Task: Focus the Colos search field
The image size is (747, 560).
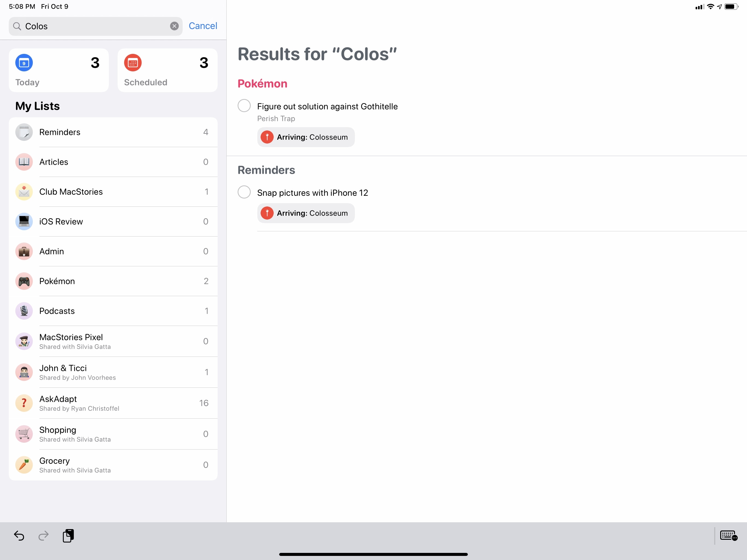Action: tap(95, 26)
